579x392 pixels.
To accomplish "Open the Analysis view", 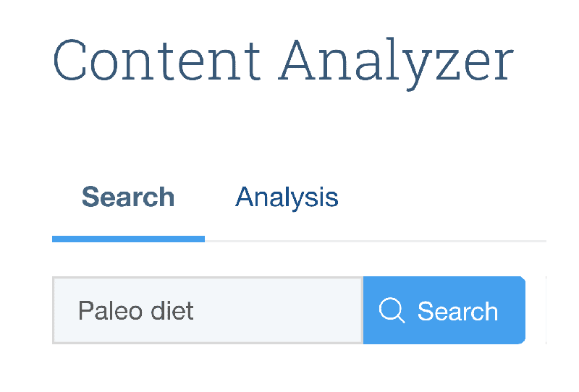I will point(287,197).
